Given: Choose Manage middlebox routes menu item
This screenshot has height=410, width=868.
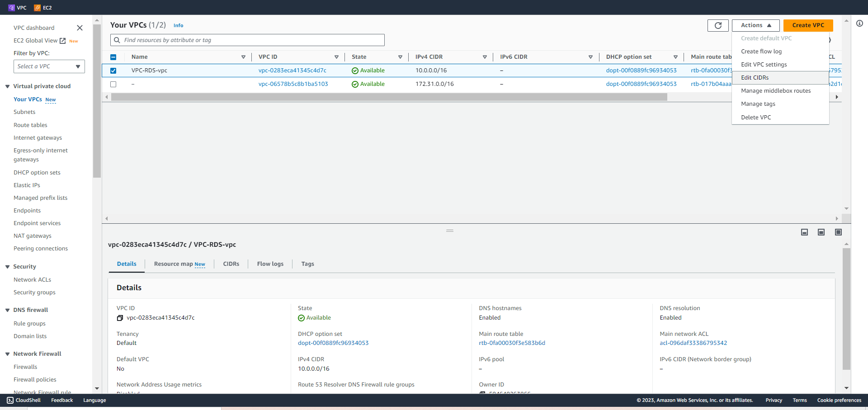Looking at the screenshot, I should coord(780,91).
